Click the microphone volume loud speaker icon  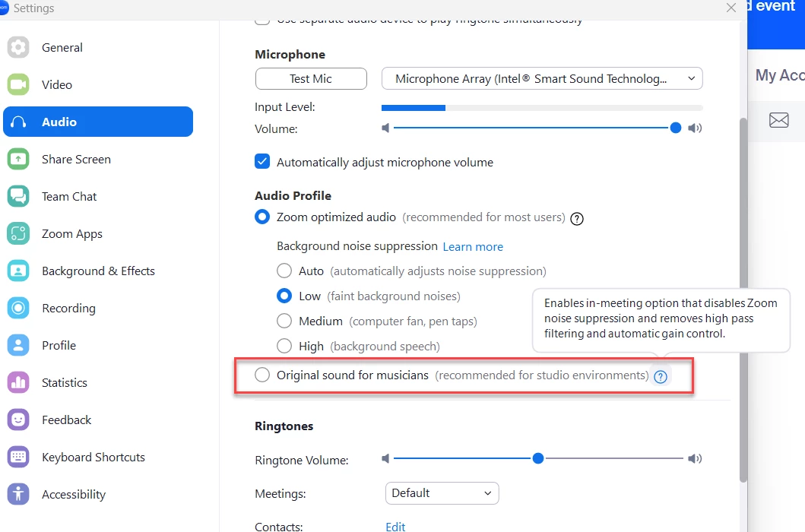[695, 128]
